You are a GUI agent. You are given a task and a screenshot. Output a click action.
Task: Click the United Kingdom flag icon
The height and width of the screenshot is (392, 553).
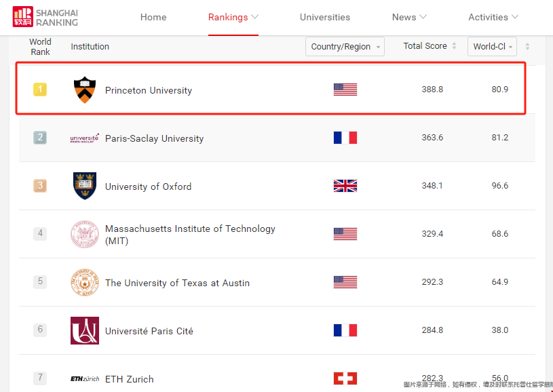[x=345, y=186]
